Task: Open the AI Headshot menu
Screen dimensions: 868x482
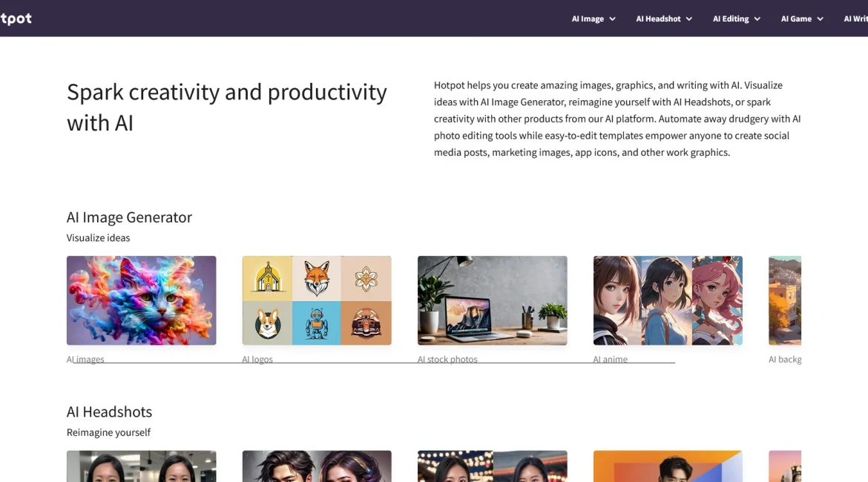Action: coord(664,19)
